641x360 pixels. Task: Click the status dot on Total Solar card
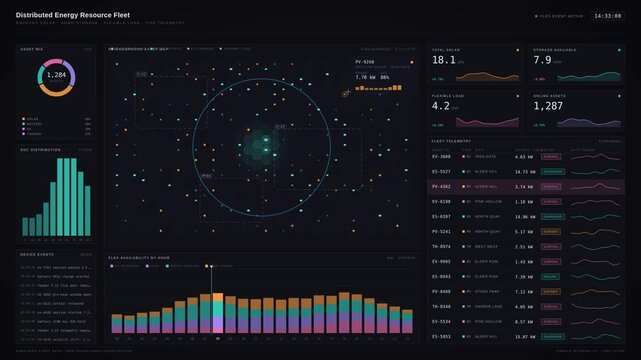pyautogui.click(x=518, y=50)
